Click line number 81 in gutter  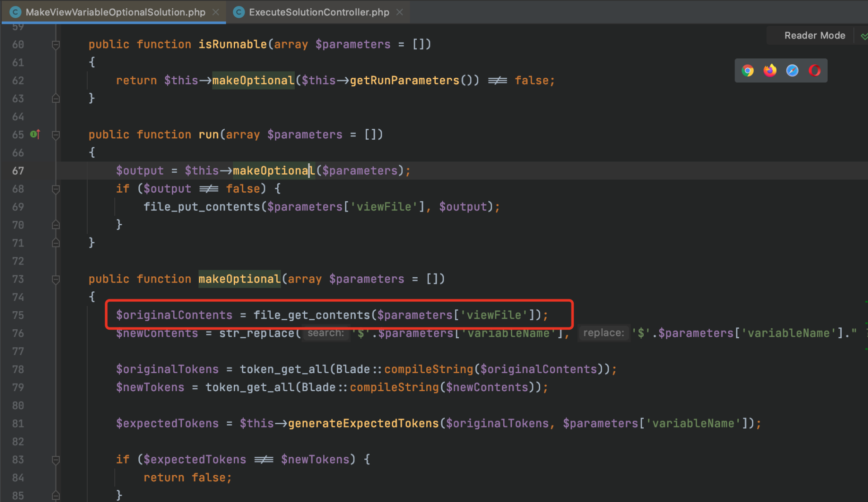18,424
